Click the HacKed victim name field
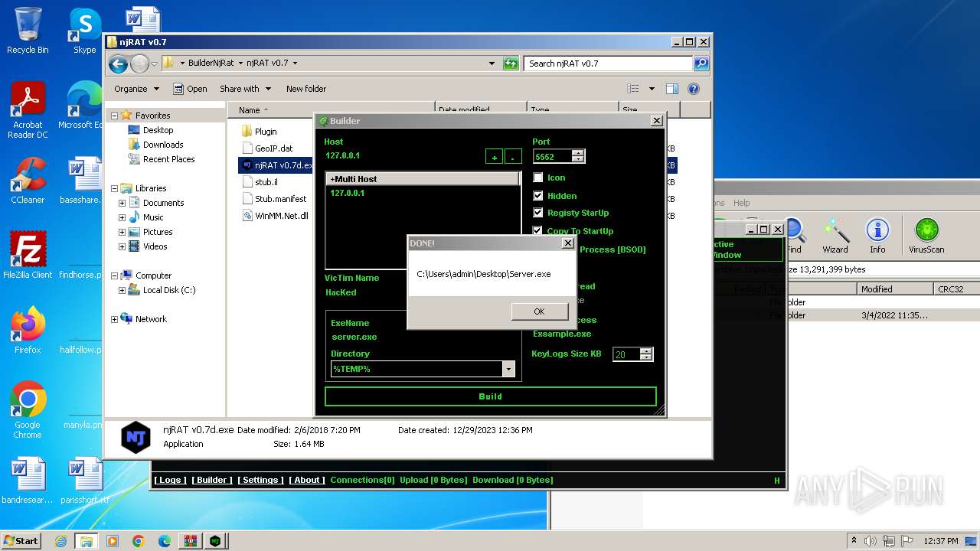 [x=341, y=292]
